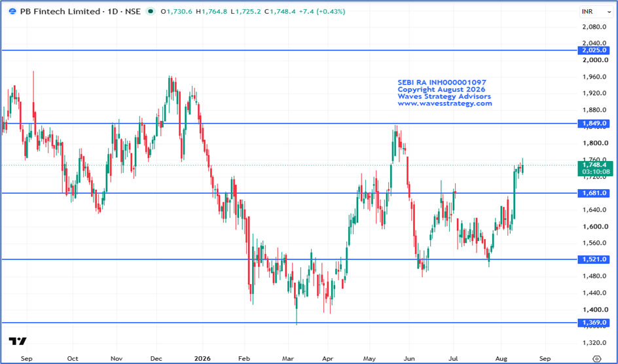Click the Feb label on the time axis

point(245,359)
